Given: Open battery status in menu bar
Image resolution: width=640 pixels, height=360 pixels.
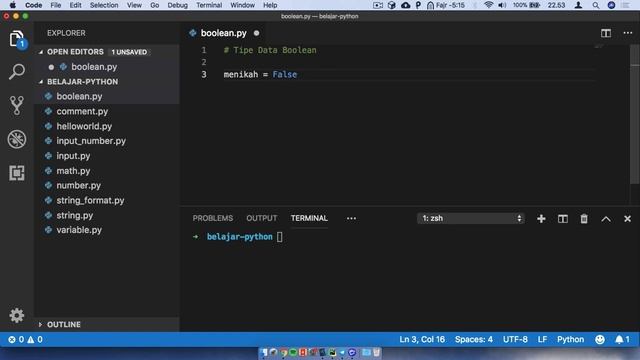Looking at the screenshot, I should [527, 5].
